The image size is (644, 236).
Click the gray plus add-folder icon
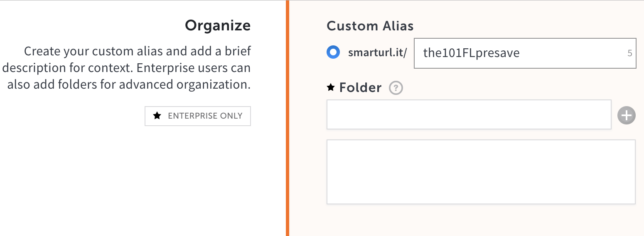(x=627, y=115)
